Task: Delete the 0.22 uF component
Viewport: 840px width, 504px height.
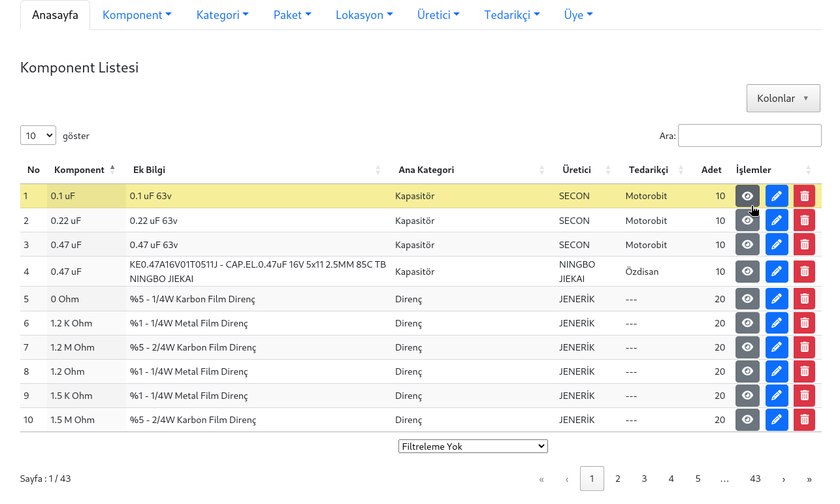Action: 804,221
